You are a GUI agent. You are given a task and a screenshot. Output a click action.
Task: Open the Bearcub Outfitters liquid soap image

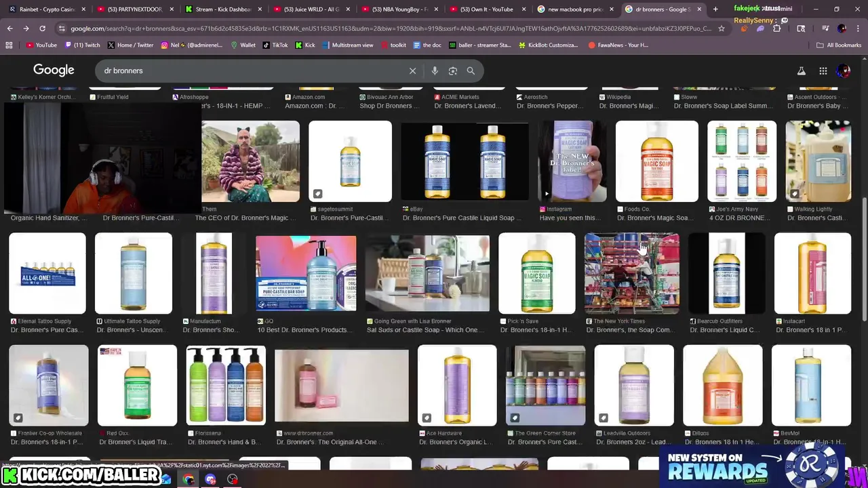[726, 273]
